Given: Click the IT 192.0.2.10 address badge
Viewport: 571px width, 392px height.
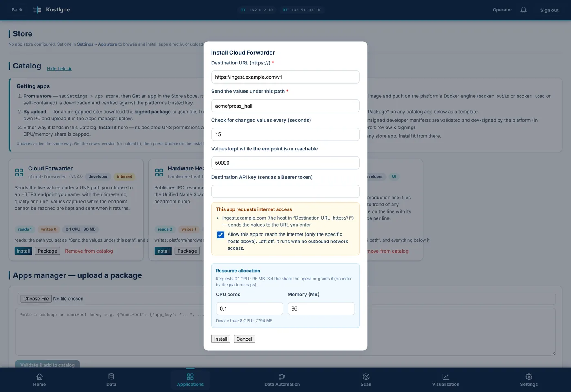Looking at the screenshot, I should click(x=257, y=10).
